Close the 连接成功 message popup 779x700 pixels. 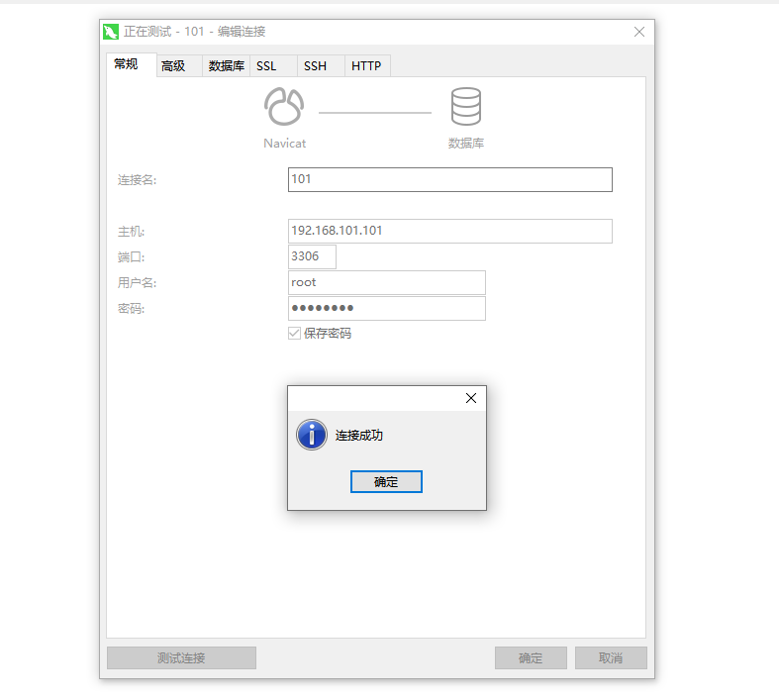pyautogui.click(x=471, y=398)
